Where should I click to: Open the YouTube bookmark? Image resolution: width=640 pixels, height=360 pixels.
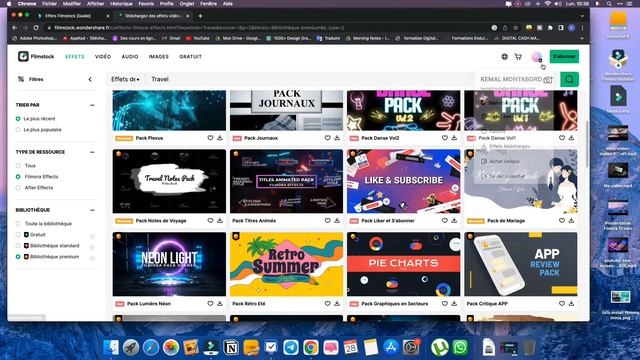pos(198,38)
